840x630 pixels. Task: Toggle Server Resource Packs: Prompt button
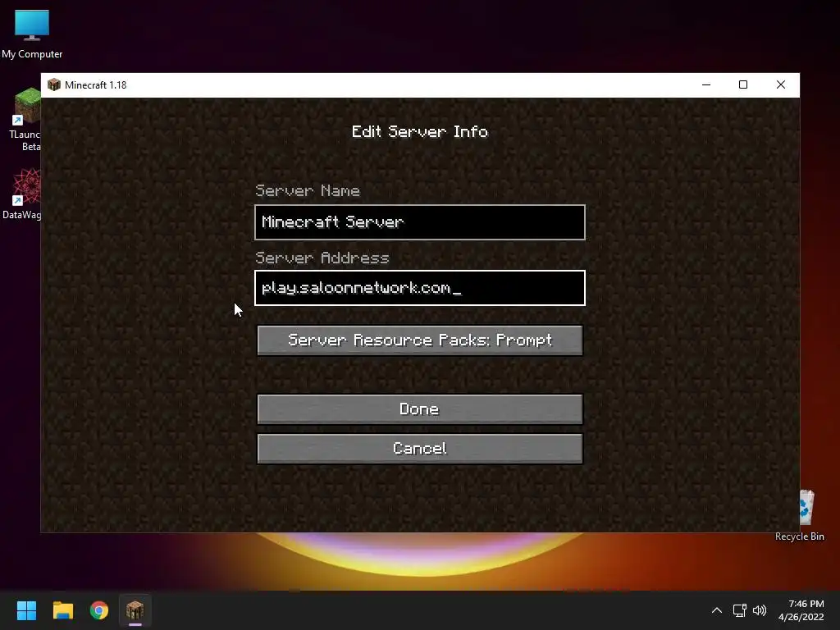[419, 340]
